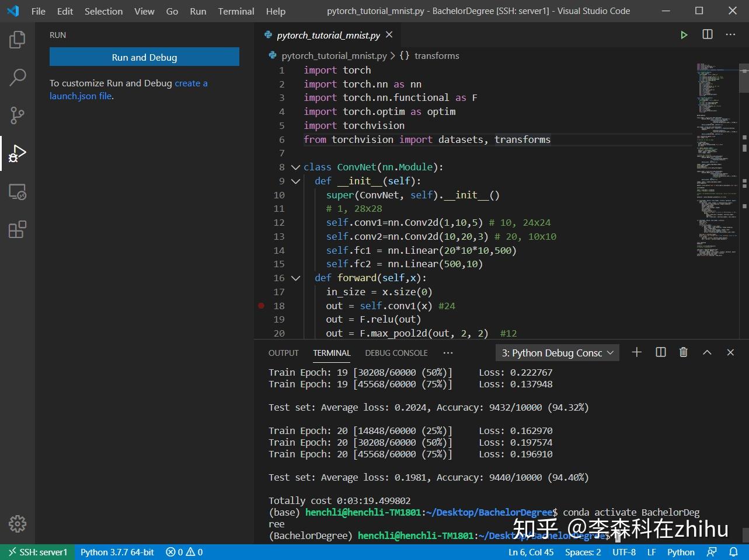Kill the terminal with the trash icon
The width and height of the screenshot is (749, 560).
click(683, 352)
